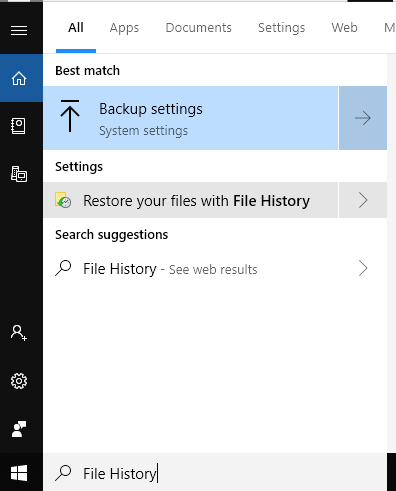Click the magnifier icon beside File History suggestion
Image resolution: width=396 pixels, height=491 pixels.
(63, 268)
